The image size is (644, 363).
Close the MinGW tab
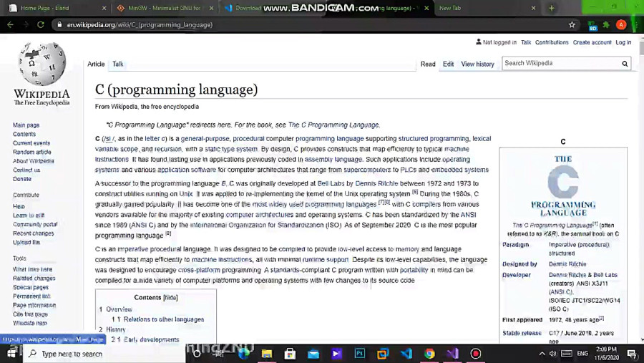(x=211, y=8)
